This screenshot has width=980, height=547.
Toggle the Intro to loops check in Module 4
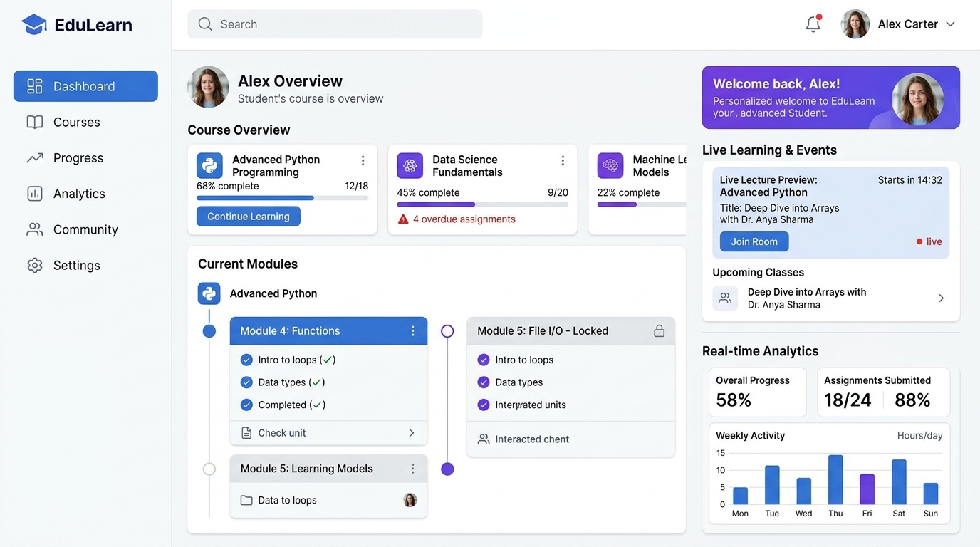tap(246, 360)
